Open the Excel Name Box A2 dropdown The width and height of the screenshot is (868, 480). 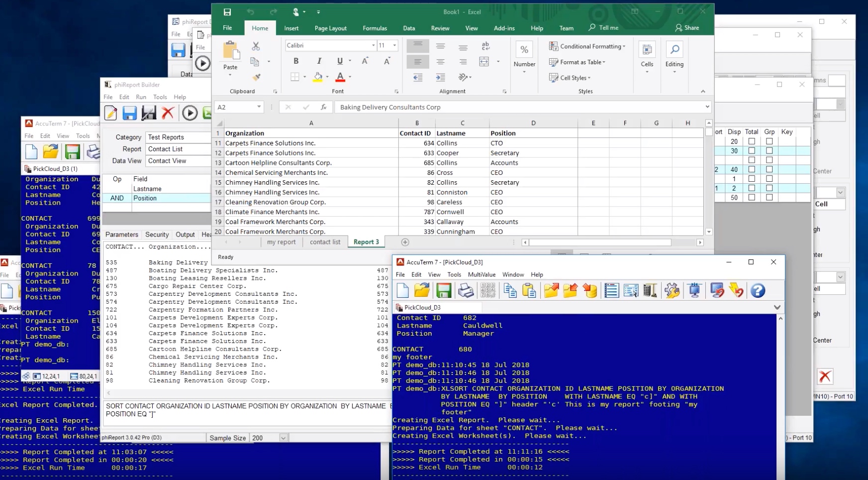pyautogui.click(x=259, y=107)
